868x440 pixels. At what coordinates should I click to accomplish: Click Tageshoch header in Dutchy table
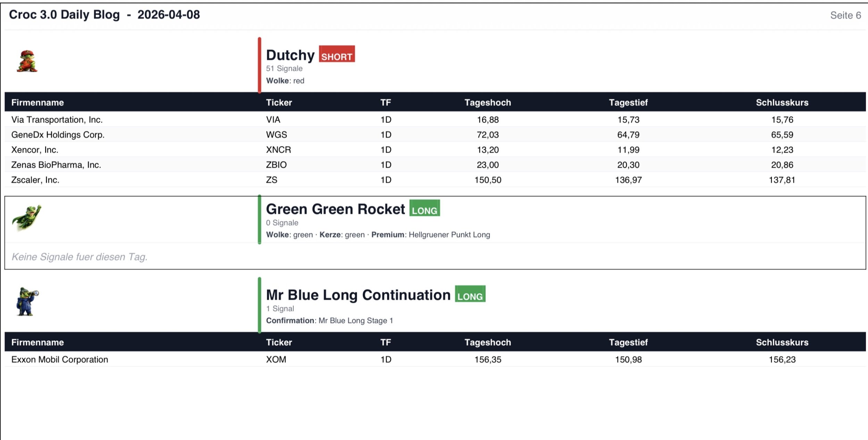pos(487,102)
